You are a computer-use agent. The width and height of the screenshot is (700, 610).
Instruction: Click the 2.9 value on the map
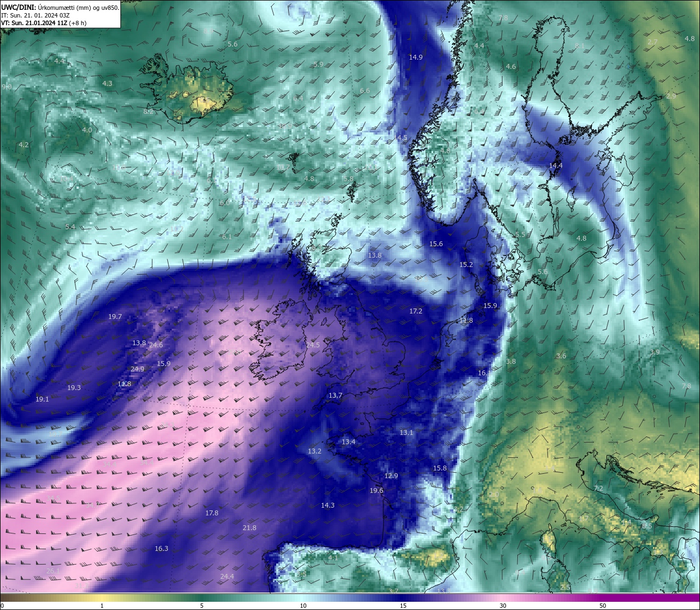point(671,96)
